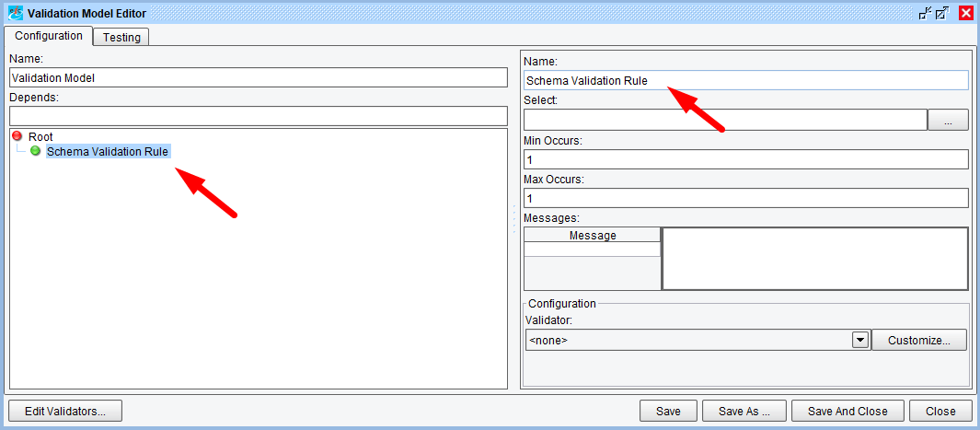Open Edit Validators... dialog
The image size is (980, 430).
pos(65,412)
